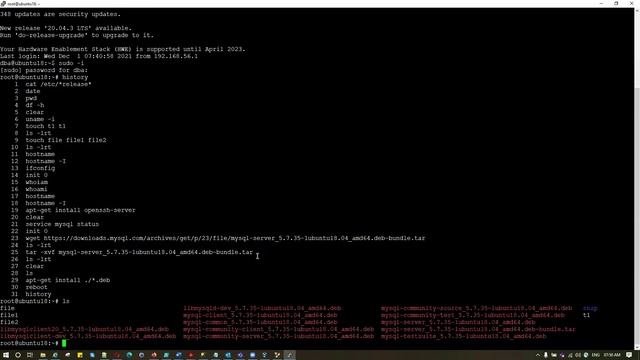Open the yellow Sticky Notes taskbar icon
The image size is (640, 360).
coord(80,355)
